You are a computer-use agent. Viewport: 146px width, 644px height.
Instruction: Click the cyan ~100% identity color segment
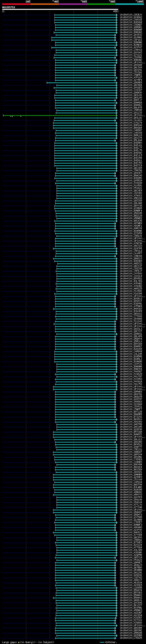click(130, 4)
